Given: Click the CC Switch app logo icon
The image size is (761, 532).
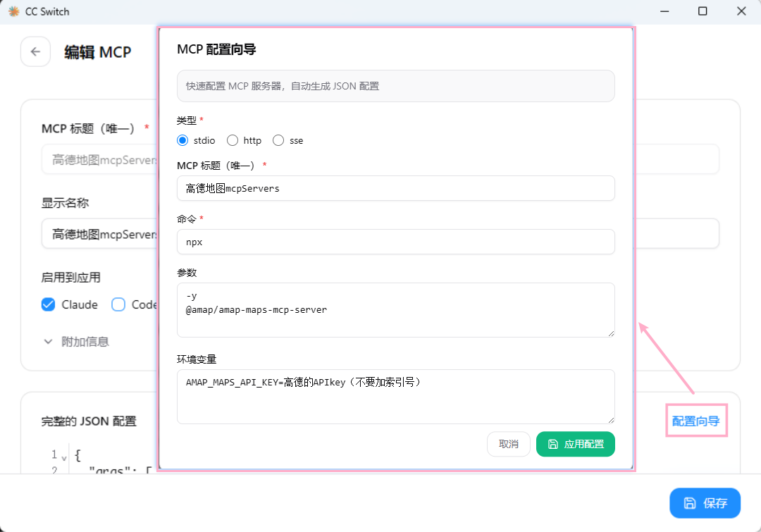Looking at the screenshot, I should (x=13, y=11).
